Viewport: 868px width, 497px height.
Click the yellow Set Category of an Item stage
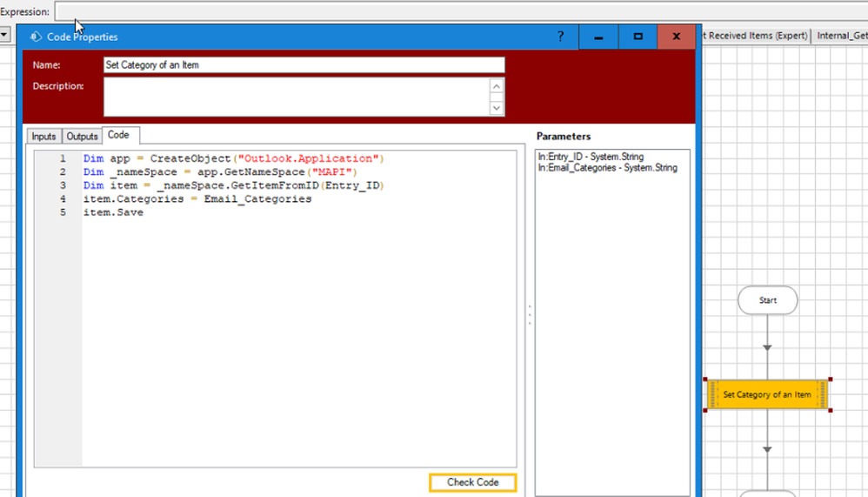767,394
